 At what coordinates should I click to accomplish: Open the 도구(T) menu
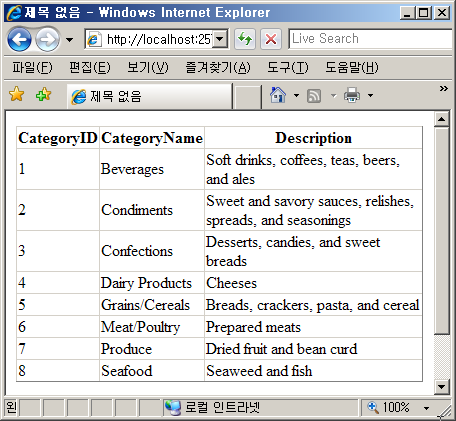click(288, 68)
